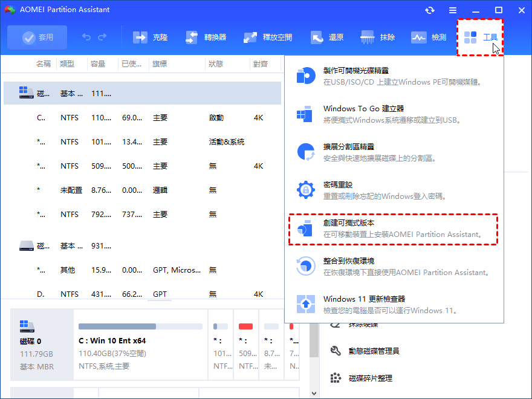Select the 其他 GPT Micros... row

pos(142,270)
